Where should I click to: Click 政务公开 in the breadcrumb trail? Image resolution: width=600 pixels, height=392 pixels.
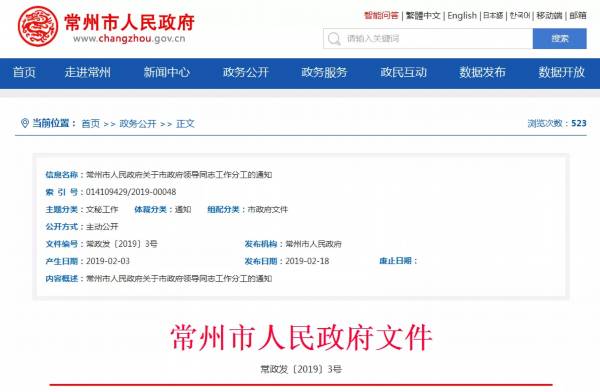click(x=138, y=124)
